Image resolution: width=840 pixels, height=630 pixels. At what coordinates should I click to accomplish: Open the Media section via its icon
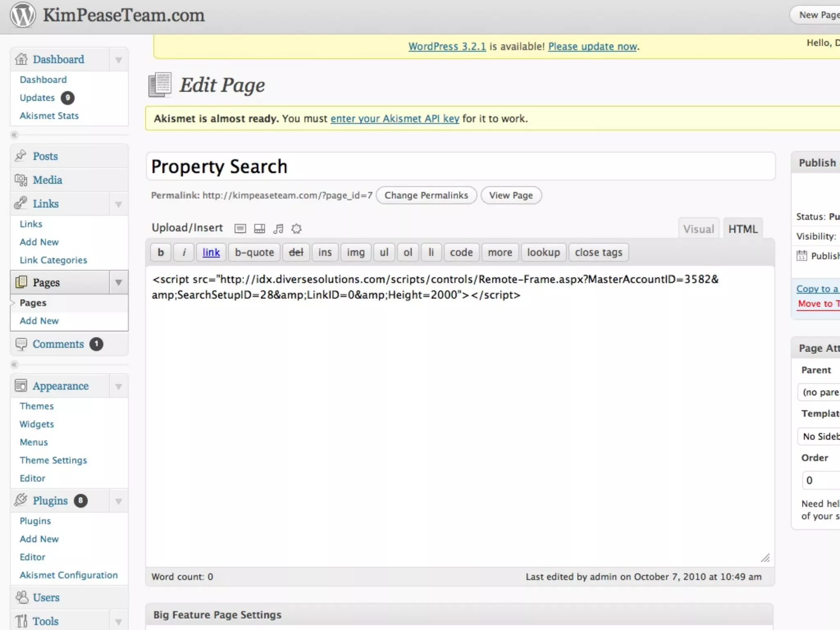tap(21, 180)
